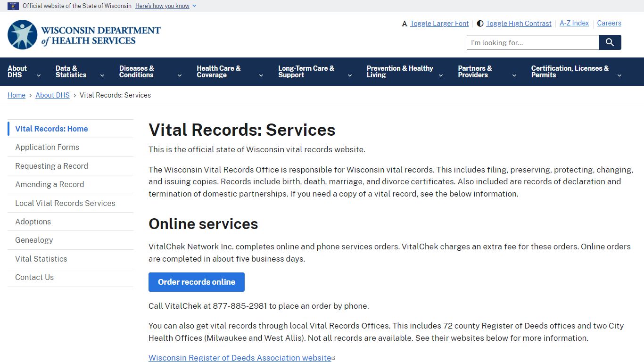Expand About DHS menu chevron
Viewport: 644px width, 362px height.
click(39, 75)
